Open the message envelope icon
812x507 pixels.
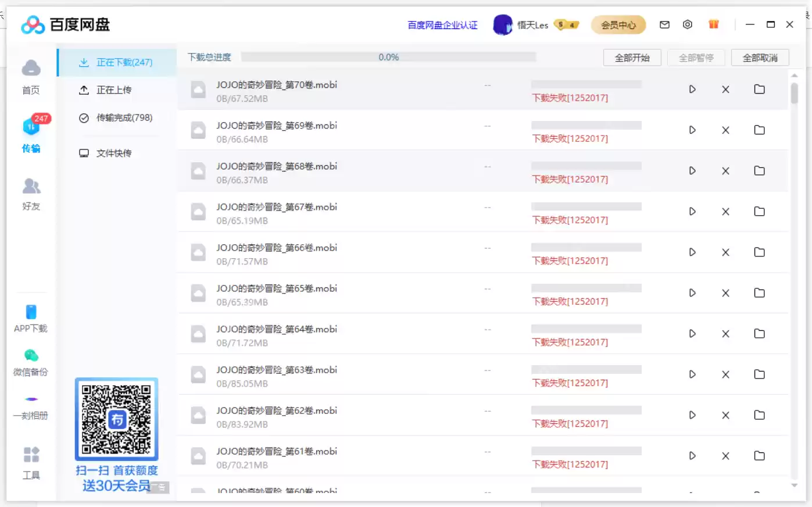pyautogui.click(x=664, y=24)
